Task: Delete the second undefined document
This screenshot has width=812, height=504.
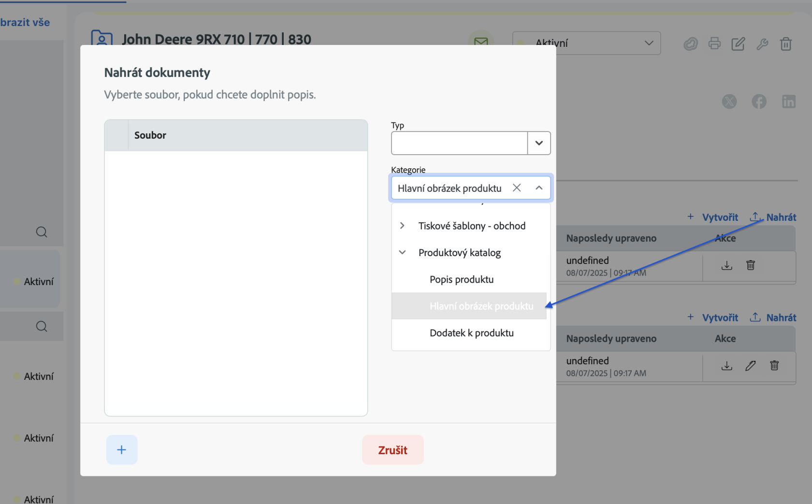Action: 774,366
